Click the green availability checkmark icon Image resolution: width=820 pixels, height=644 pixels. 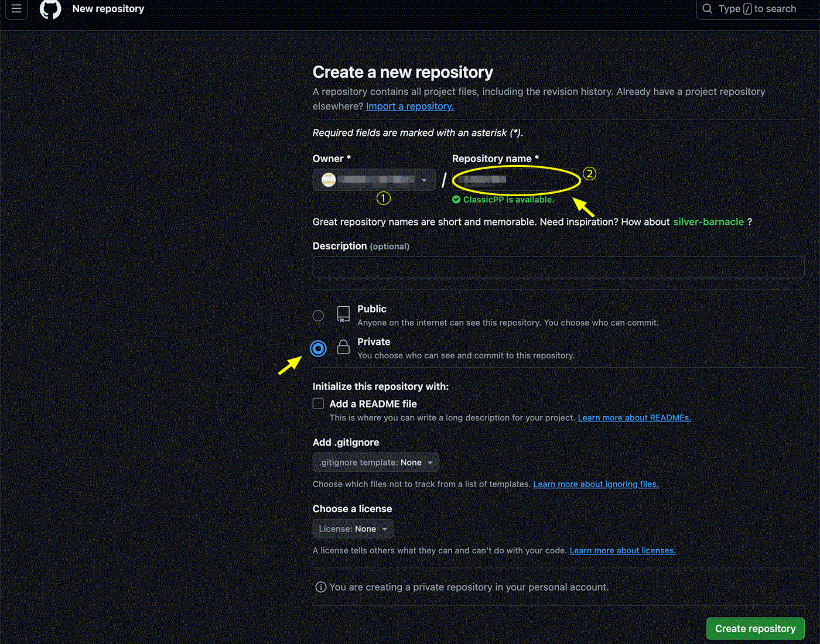coord(456,200)
